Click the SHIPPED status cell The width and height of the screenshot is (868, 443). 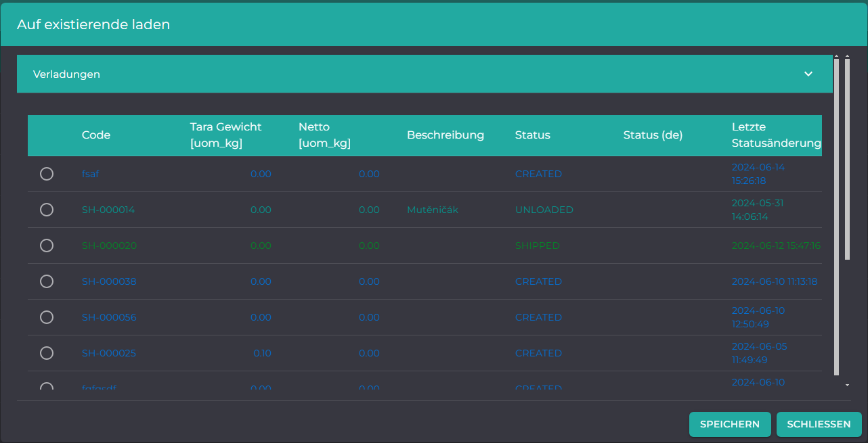pyautogui.click(x=538, y=246)
